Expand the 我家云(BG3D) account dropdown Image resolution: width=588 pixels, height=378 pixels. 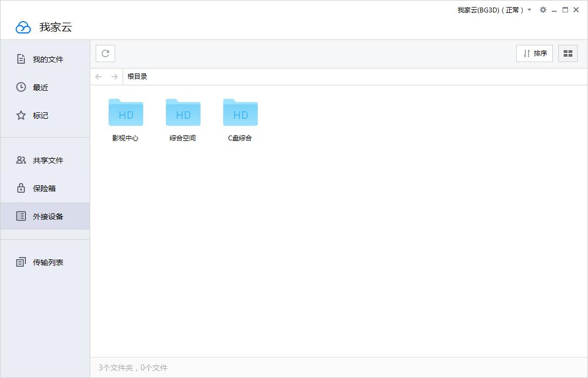point(528,10)
